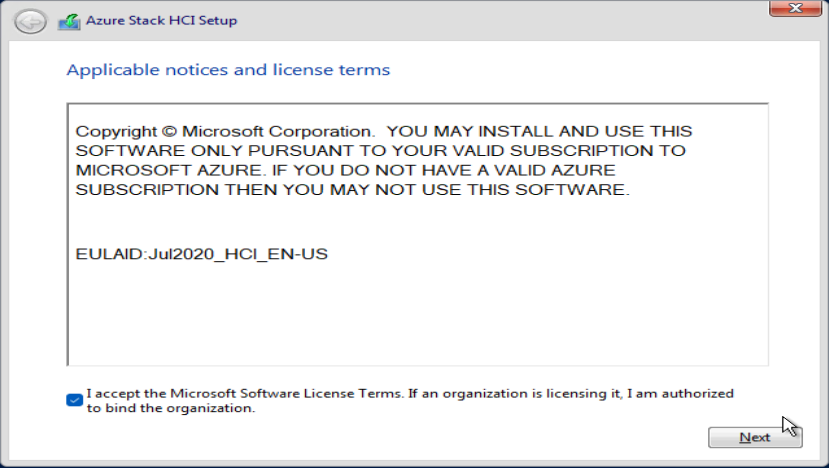Screen dimensions: 829x468
Task: Click the EULAID:Jul2020_HCI_EN-US line
Action: (202, 254)
